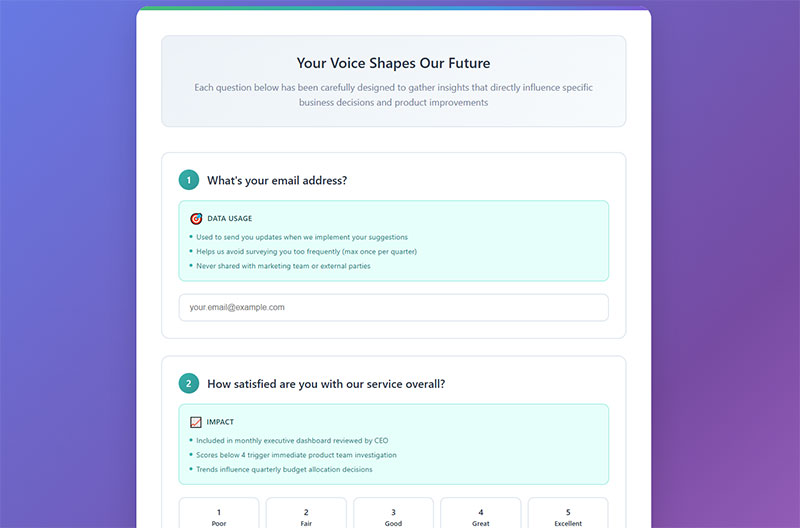Click the chart icon beside IMPACT

(x=195, y=422)
